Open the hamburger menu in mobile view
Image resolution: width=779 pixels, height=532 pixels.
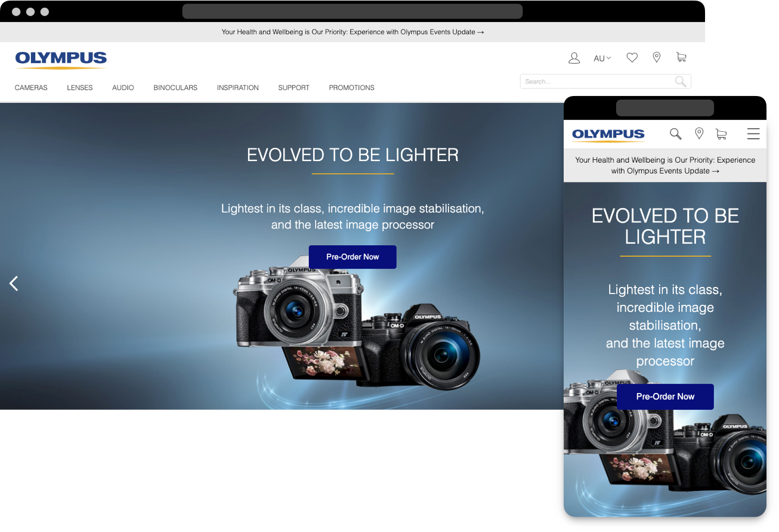(753, 134)
